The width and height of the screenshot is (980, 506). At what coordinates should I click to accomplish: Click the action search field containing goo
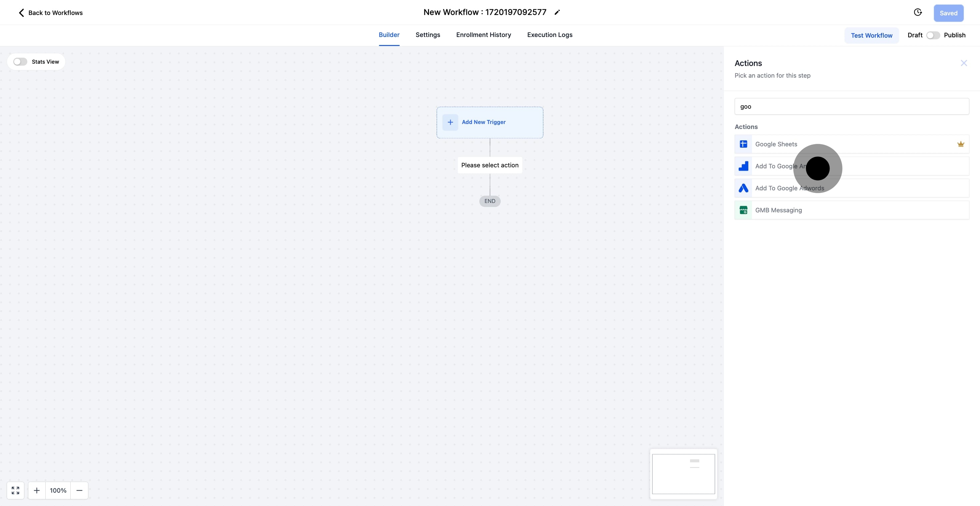click(x=851, y=107)
